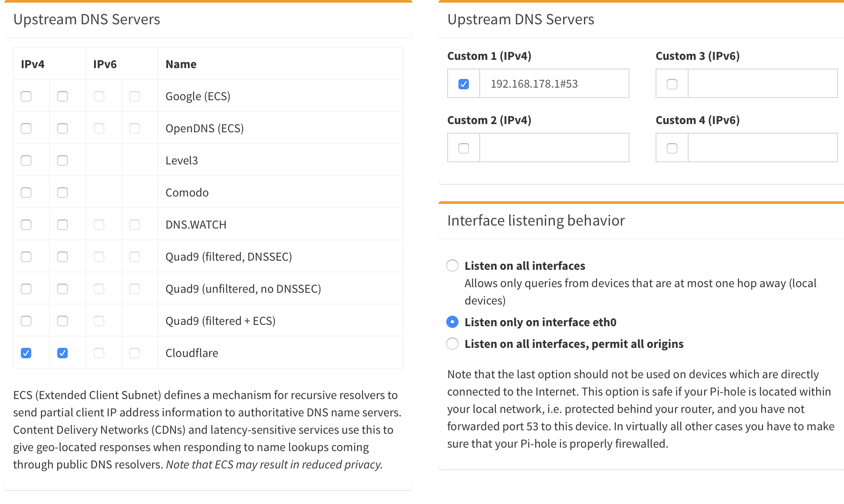Screen dimensions: 844x504
Task: Select Listen on all interfaces radio
Action: tap(452, 265)
